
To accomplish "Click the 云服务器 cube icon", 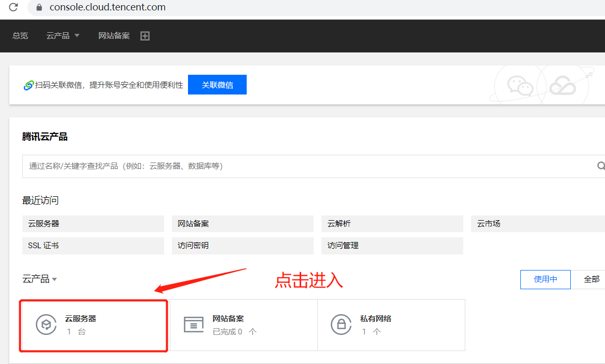I will 46,325.
